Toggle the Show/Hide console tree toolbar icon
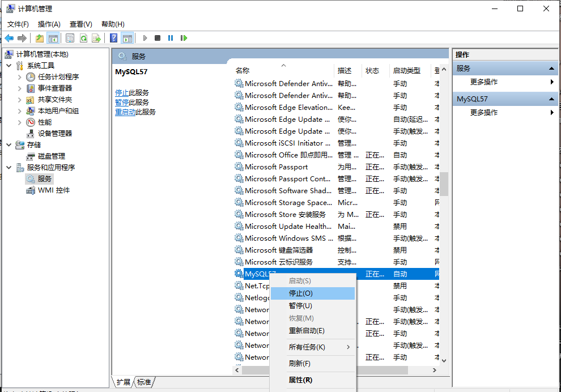561x392 pixels. (53, 38)
